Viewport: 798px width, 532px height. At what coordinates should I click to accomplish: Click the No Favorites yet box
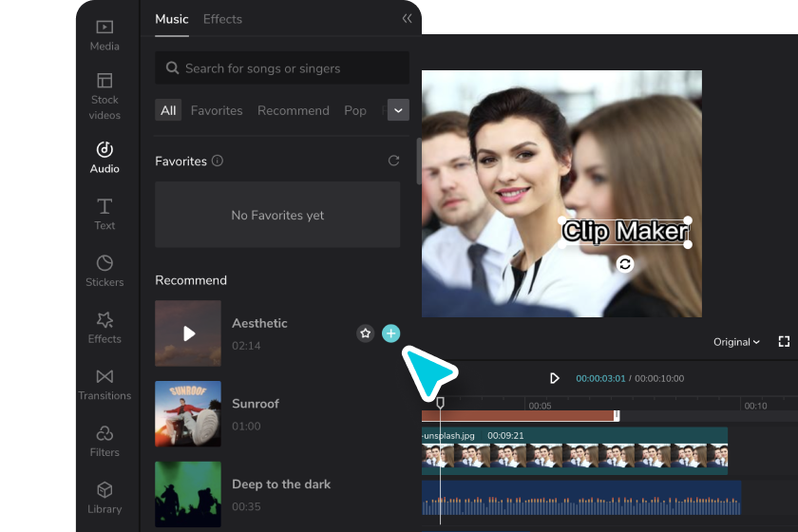click(277, 215)
